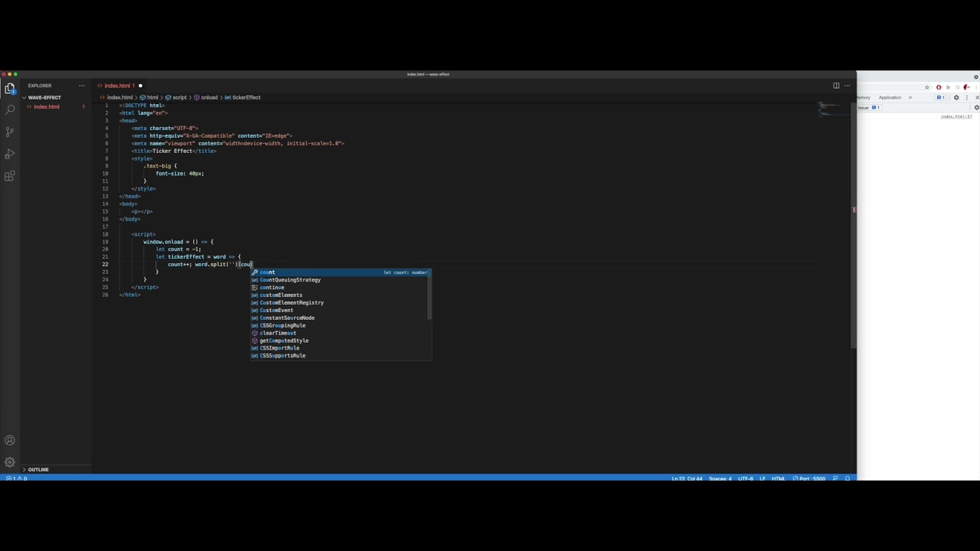Screen dimensions: 980x551
Task: Click tickerEffect breadcrumb segment
Action: click(243, 97)
